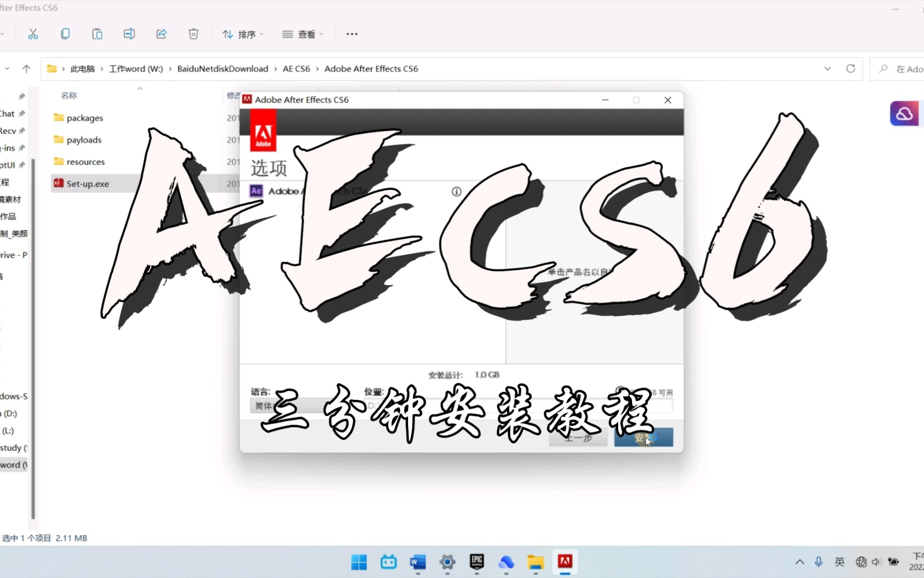The height and width of the screenshot is (578, 924).
Task: Click 此电脑 in the address breadcrumb
Action: coord(82,69)
